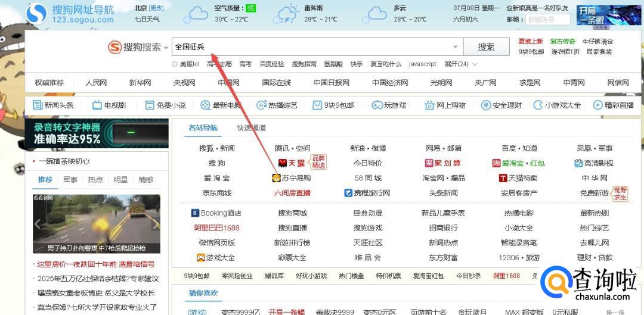Open the 精彩直播 play icon
The height and width of the screenshot is (315, 644).
(x=597, y=105)
